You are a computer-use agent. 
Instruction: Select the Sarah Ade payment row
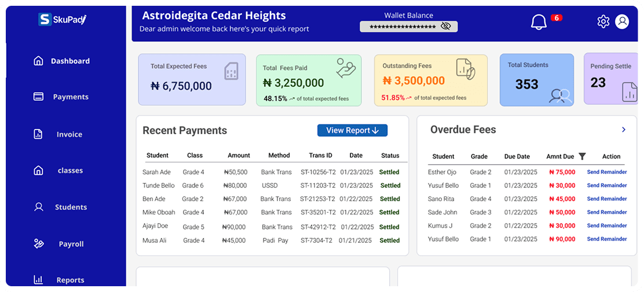pyautogui.click(x=272, y=172)
